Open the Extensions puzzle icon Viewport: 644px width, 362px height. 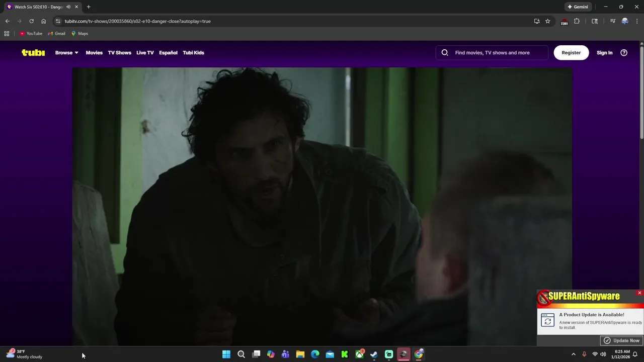click(x=577, y=21)
